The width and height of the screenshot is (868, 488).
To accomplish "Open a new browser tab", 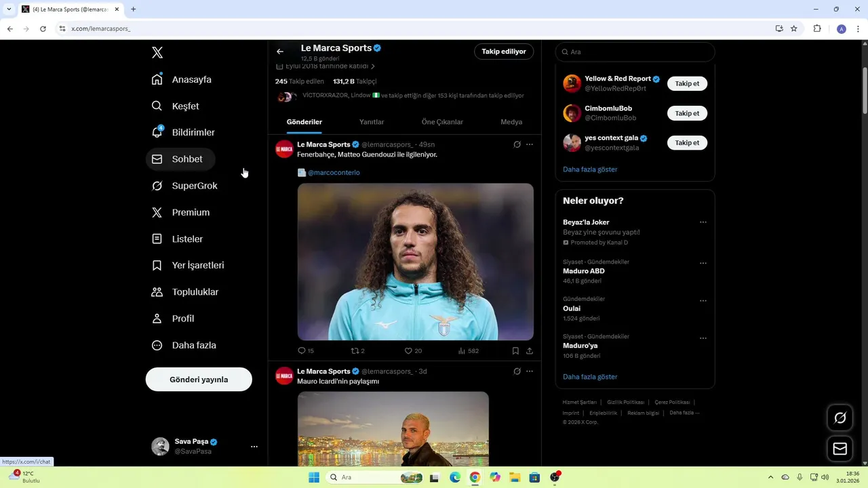I will (x=133, y=9).
